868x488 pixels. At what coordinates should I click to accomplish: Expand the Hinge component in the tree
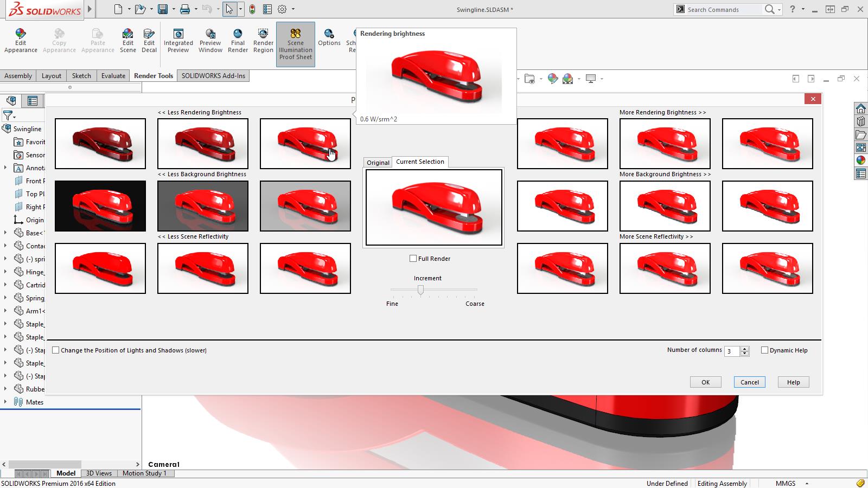[7, 272]
